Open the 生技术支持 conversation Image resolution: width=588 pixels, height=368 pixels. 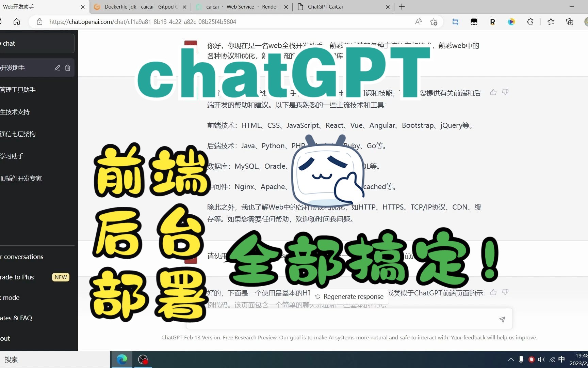37,112
